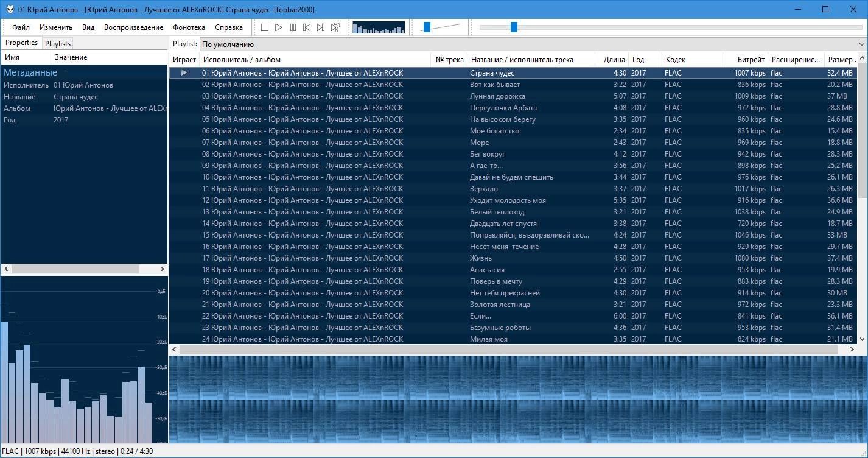Image resolution: width=868 pixels, height=458 pixels.
Task: Select track 'На высоком берегу'
Action: (x=513, y=119)
